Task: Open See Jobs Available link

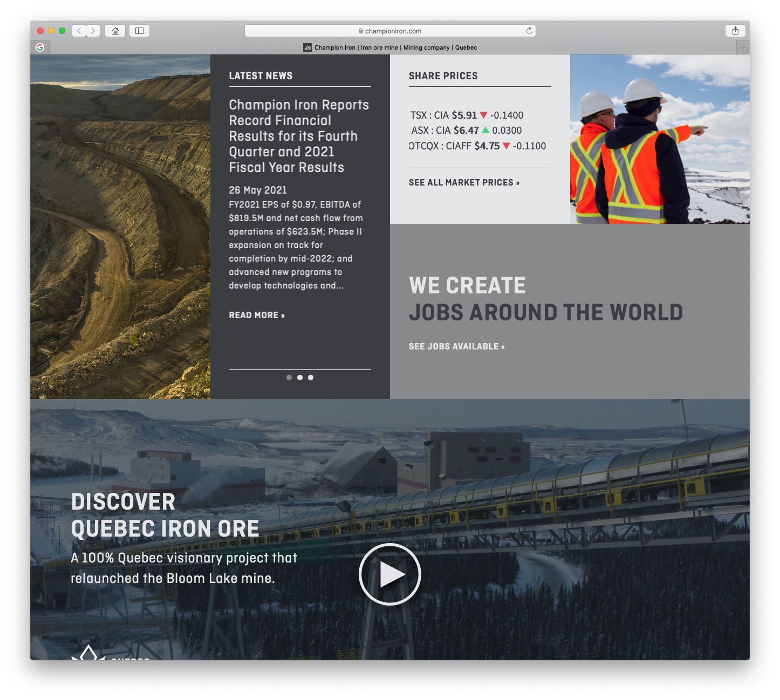Action: point(456,346)
